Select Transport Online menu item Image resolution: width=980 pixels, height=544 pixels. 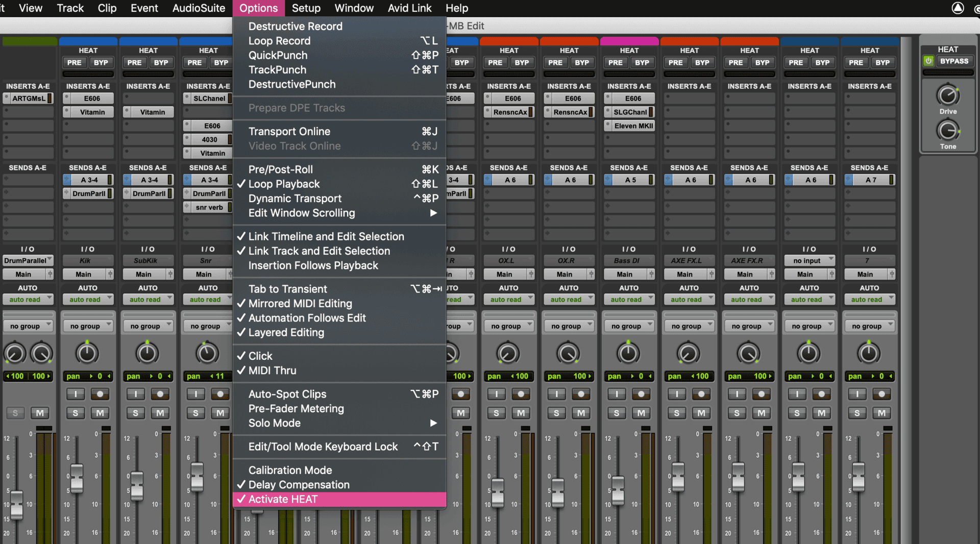click(289, 131)
